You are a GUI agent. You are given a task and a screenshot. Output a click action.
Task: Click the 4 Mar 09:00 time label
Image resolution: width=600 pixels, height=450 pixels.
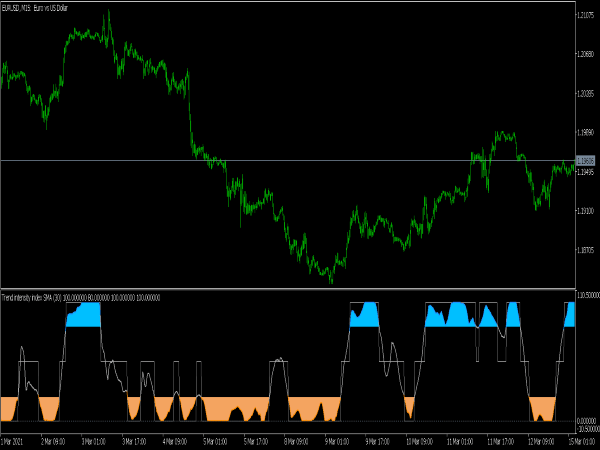point(175,442)
